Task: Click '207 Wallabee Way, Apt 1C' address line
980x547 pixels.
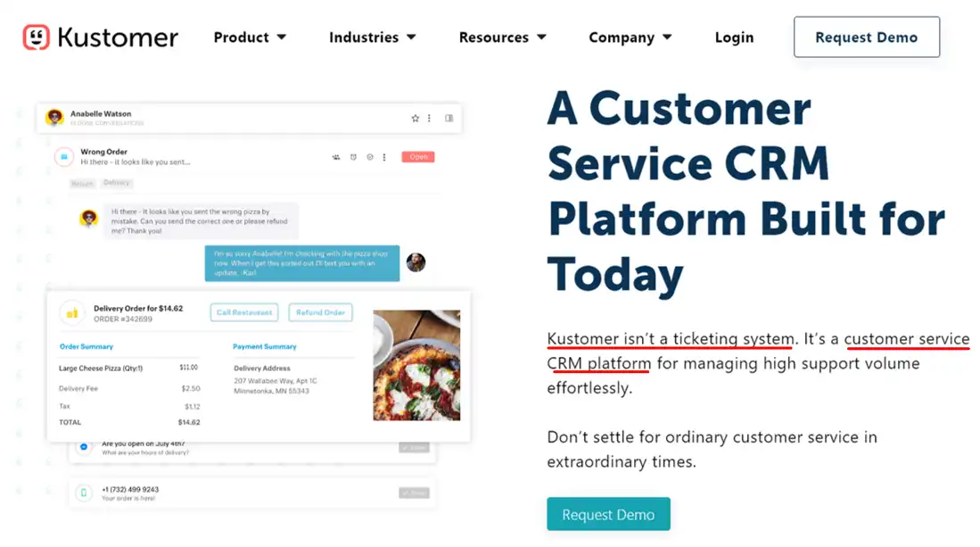Action: click(276, 381)
